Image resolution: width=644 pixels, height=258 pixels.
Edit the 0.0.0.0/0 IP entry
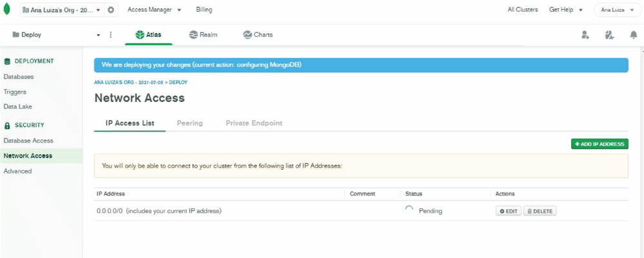pos(509,211)
